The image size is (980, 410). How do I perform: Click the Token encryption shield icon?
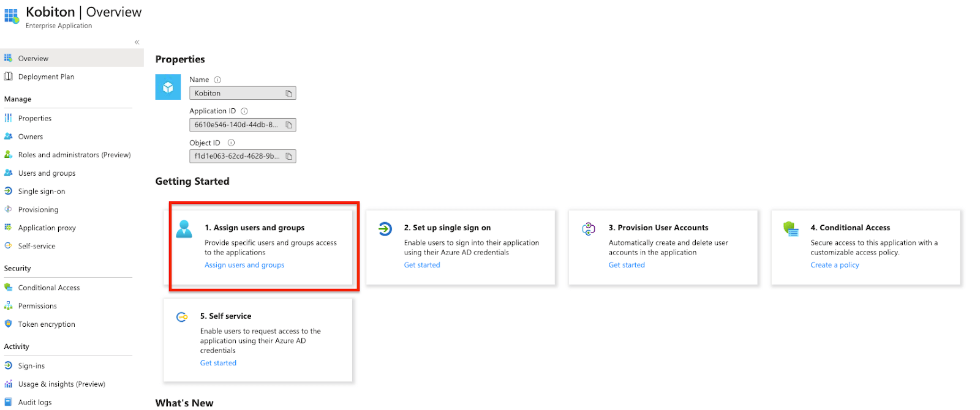8,324
